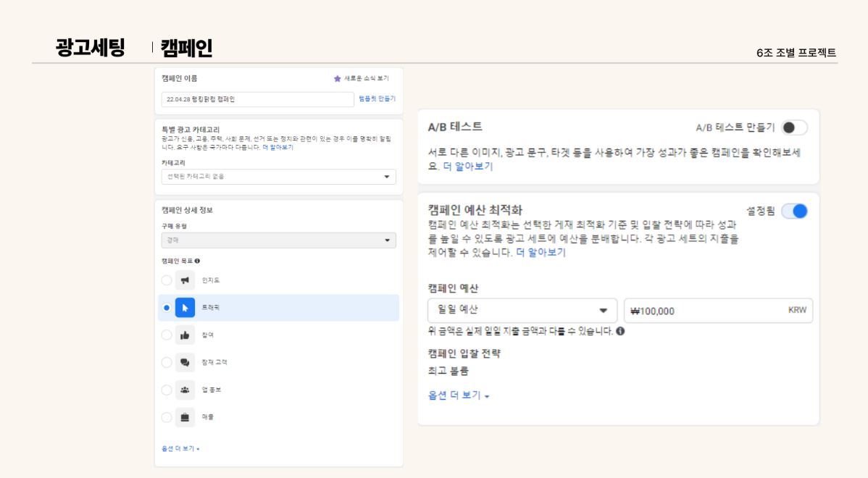This screenshot has width=868, height=478.
Task: Open 더 알아보기 in the A/B 테스트 card
Action: (468, 166)
